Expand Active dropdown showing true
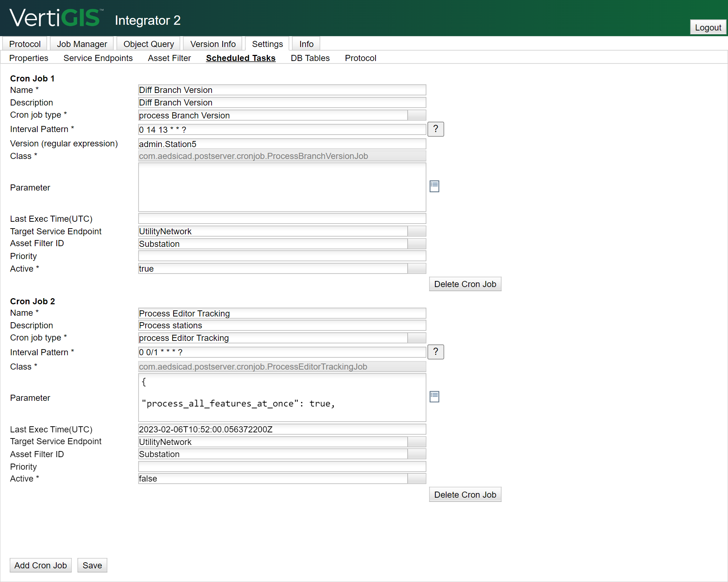 tap(417, 268)
